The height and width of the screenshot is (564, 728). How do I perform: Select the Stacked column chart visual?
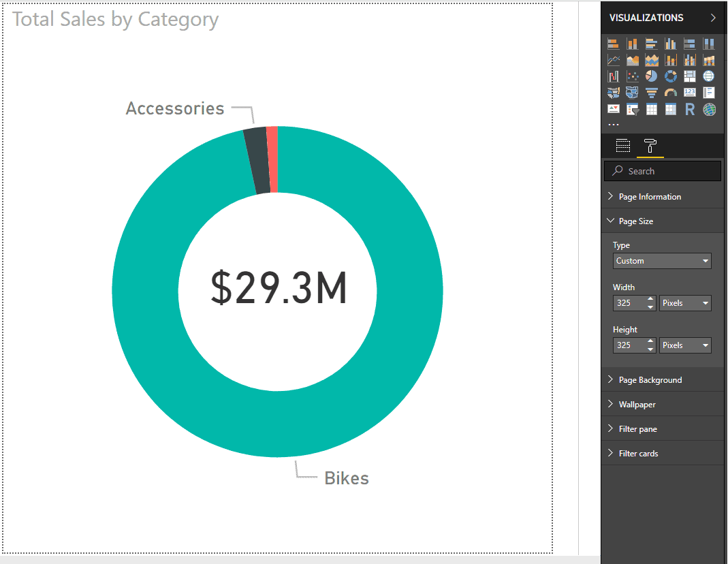coord(633,44)
